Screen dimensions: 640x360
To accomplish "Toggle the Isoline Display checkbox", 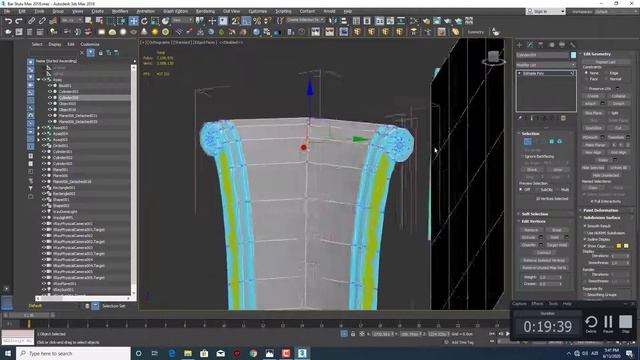I will pyautogui.click(x=585, y=239).
